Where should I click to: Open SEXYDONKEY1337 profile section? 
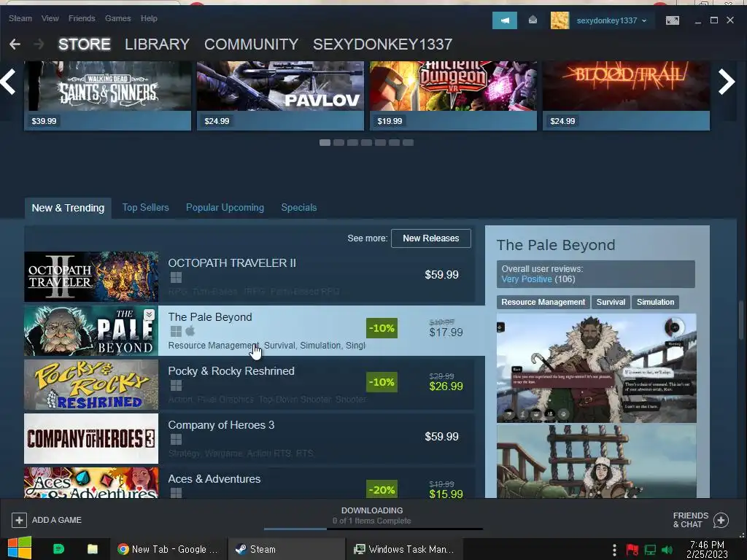point(382,44)
